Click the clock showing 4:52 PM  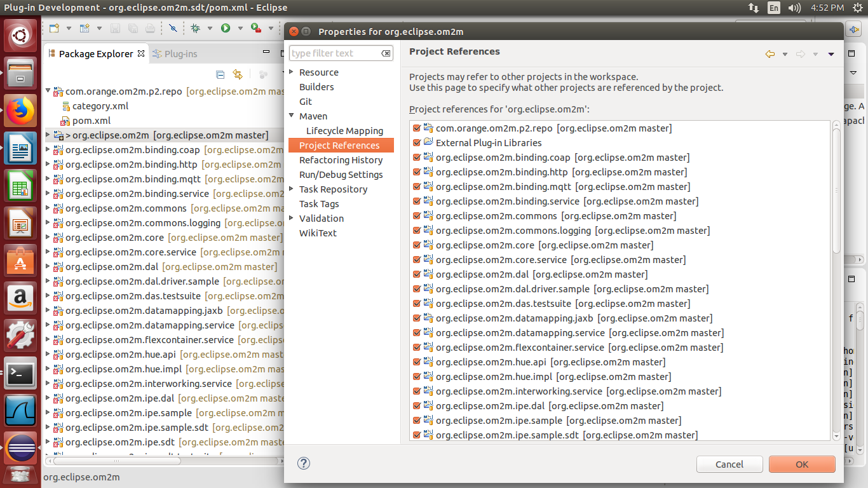point(827,8)
